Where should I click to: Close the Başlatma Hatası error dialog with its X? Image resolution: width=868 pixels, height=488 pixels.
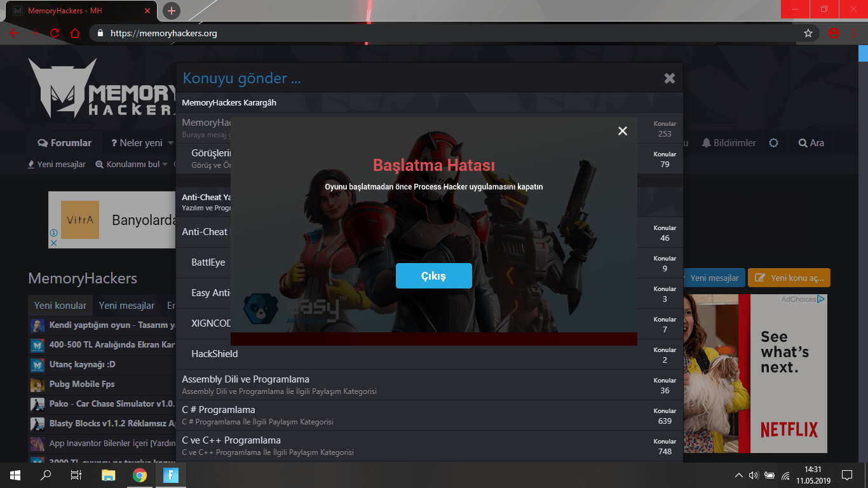[x=623, y=131]
